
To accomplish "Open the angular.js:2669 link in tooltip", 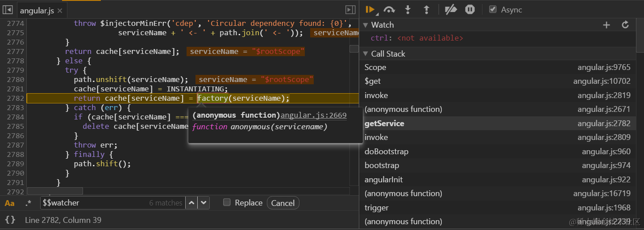I will point(313,115).
